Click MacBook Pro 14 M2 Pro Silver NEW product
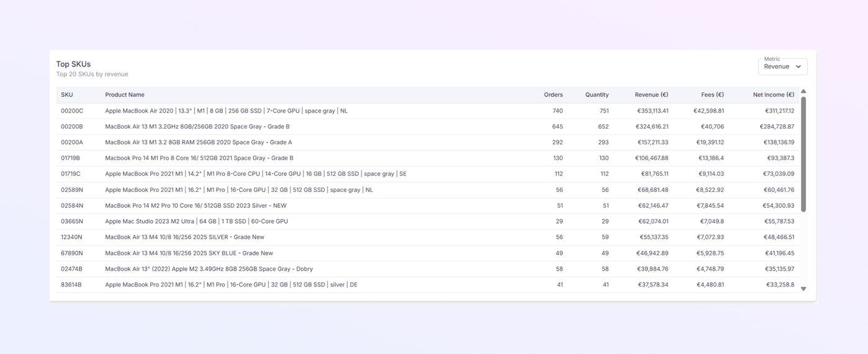The height and width of the screenshot is (354, 868). click(196, 206)
